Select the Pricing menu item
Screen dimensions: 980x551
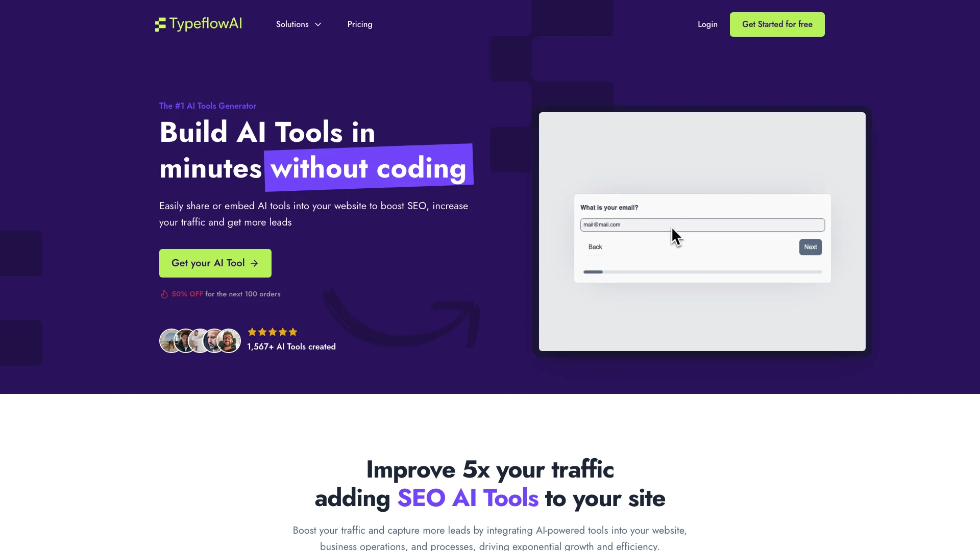pos(359,24)
